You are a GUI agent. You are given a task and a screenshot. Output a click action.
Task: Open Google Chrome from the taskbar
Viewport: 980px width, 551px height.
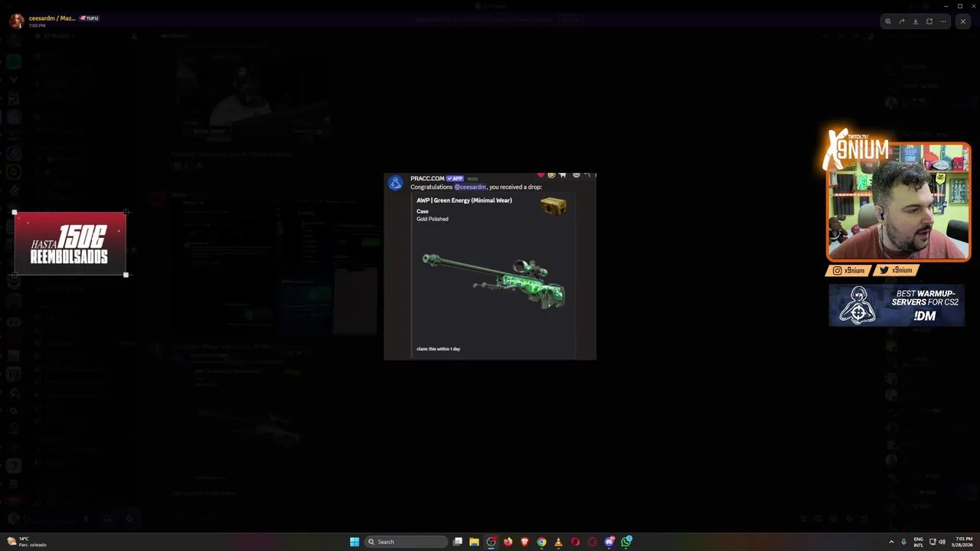(541, 542)
